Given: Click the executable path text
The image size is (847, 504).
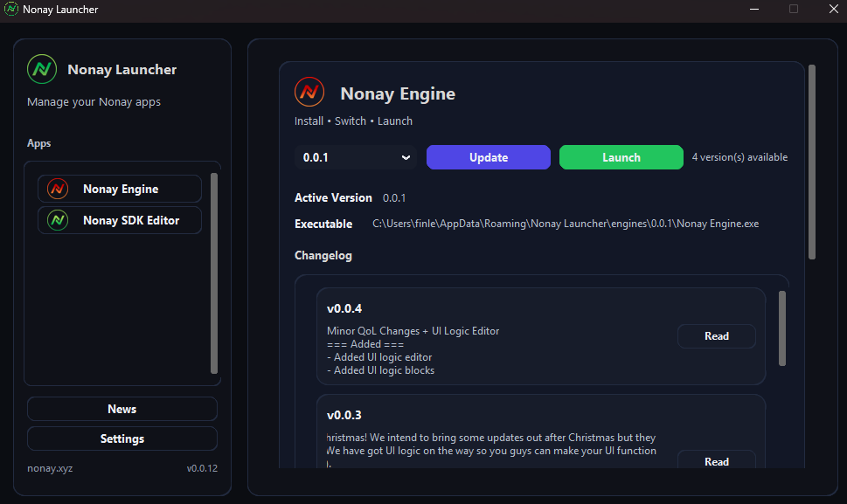Looking at the screenshot, I should (566, 224).
